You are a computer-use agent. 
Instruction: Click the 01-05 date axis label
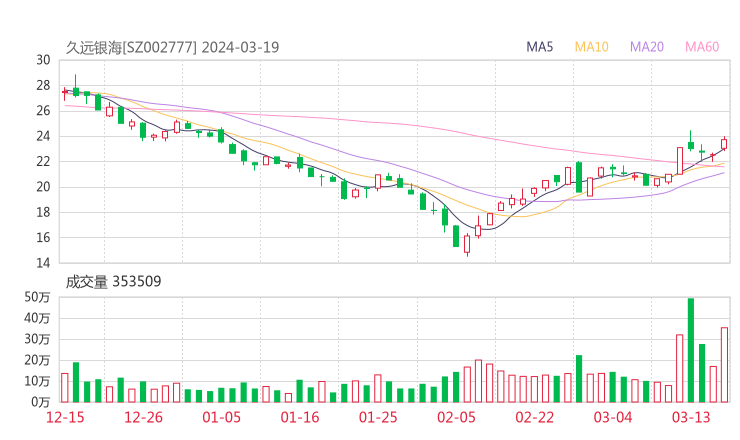(x=221, y=417)
